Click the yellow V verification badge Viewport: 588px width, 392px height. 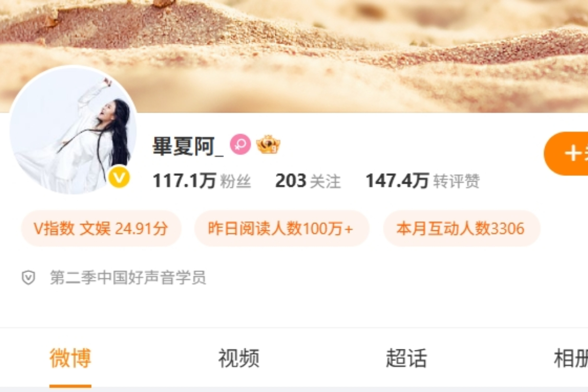pos(119,177)
